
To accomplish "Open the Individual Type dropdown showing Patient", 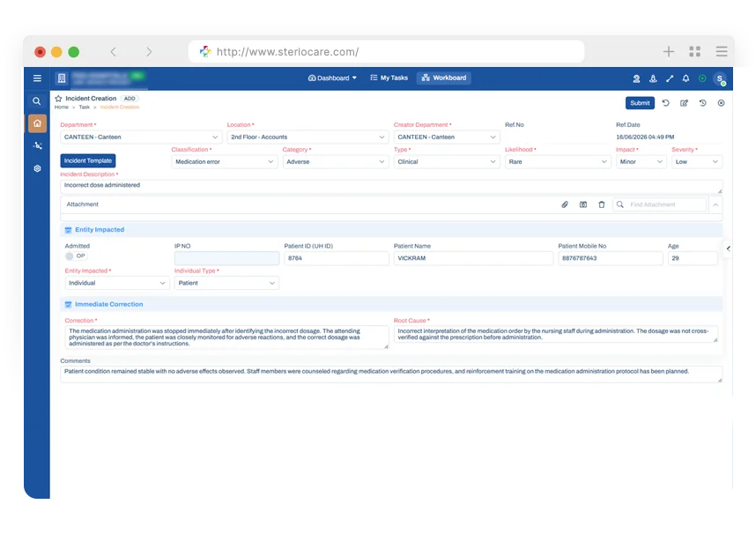I will tap(226, 283).
